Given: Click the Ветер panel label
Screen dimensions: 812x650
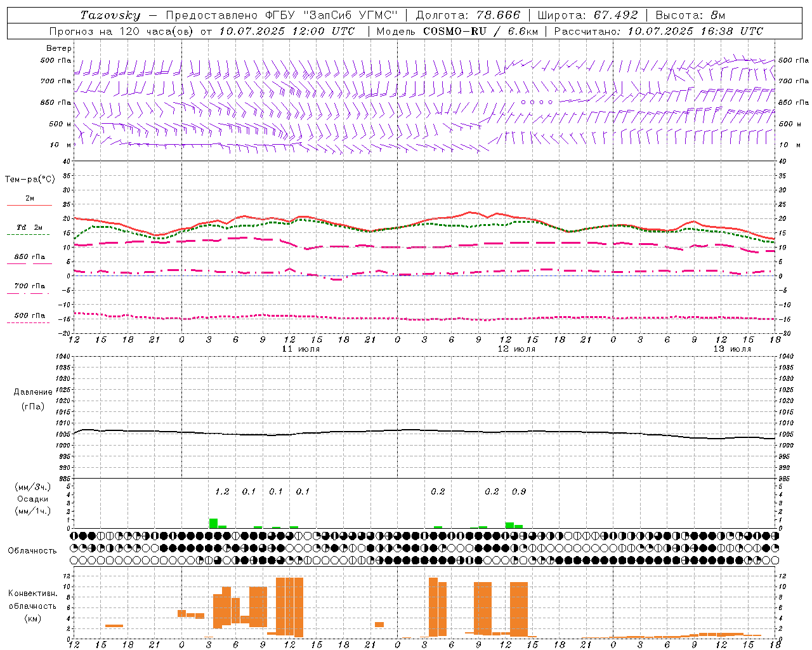Looking at the screenshot, I should coord(59,48).
